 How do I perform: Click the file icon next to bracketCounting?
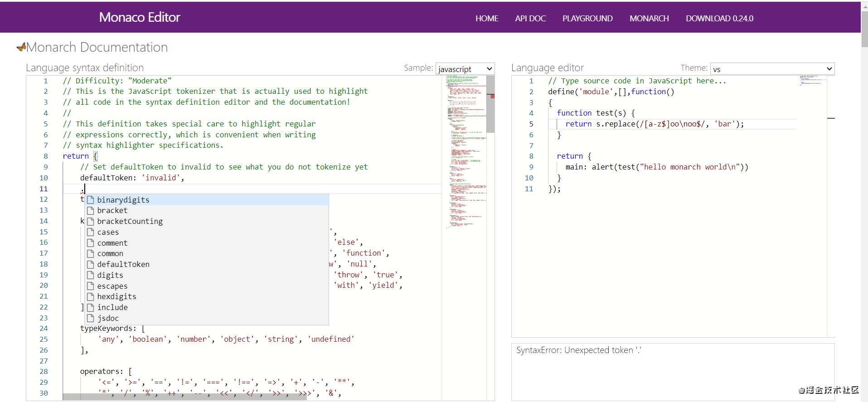click(x=91, y=221)
